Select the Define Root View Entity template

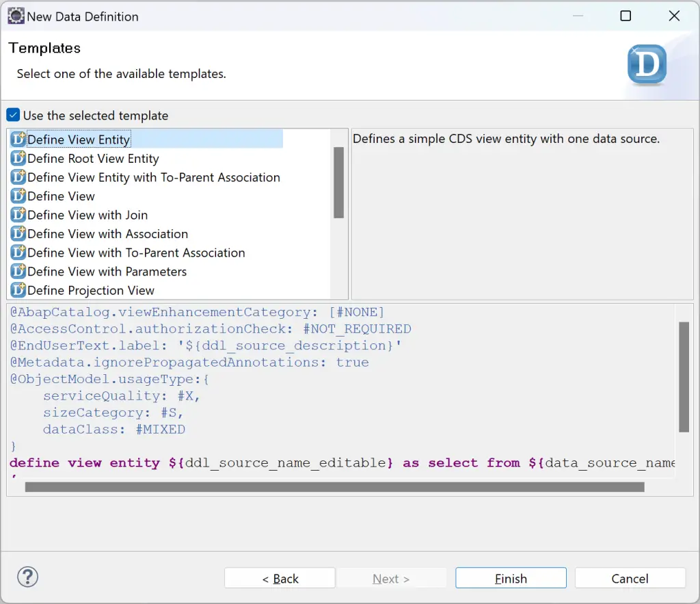(93, 159)
